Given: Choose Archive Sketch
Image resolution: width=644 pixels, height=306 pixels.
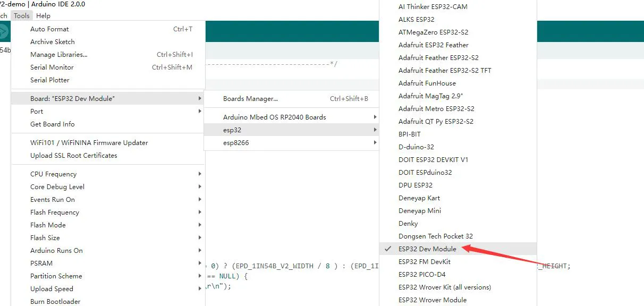Looking at the screenshot, I should click(x=108, y=42).
